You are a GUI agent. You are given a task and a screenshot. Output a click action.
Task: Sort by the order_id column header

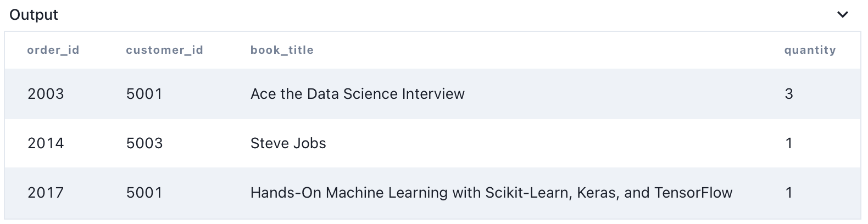(x=53, y=50)
